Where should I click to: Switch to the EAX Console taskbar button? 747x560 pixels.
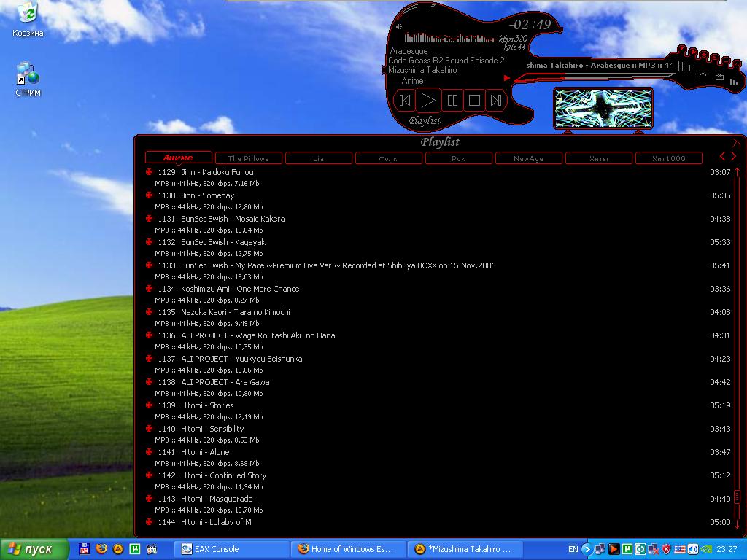[231, 549]
